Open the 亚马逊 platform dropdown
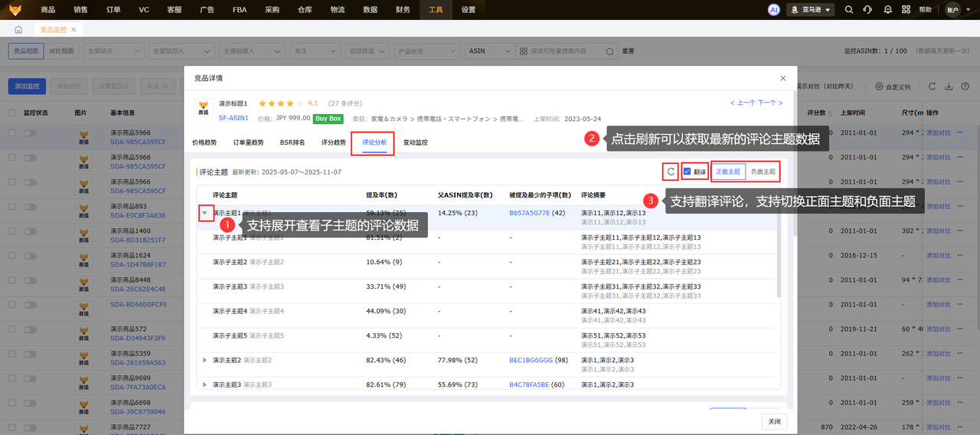 [810, 10]
